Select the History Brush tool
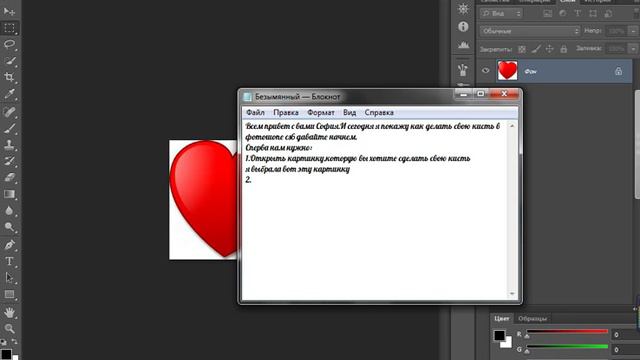The image size is (640, 360). [x=9, y=161]
